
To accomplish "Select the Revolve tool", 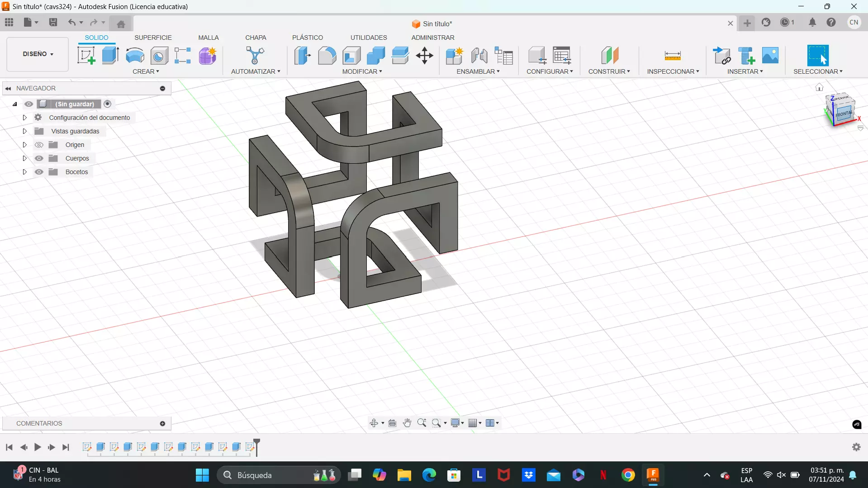I will pos(135,56).
